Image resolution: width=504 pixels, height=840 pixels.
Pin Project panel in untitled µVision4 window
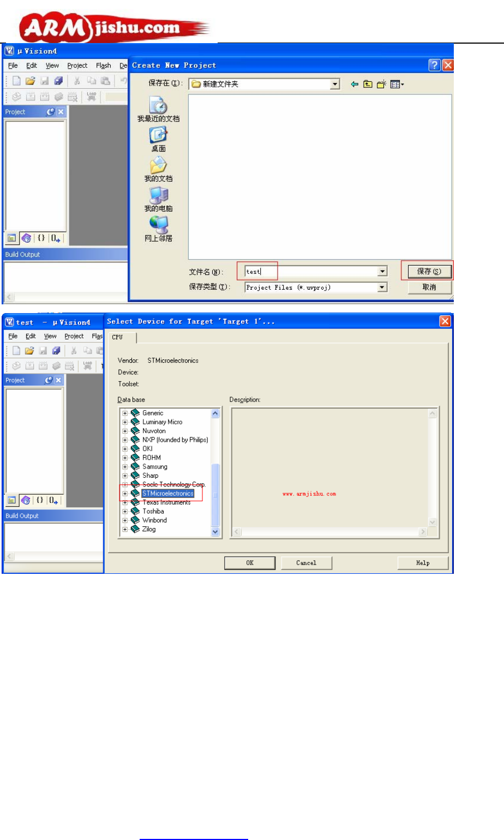[51, 112]
